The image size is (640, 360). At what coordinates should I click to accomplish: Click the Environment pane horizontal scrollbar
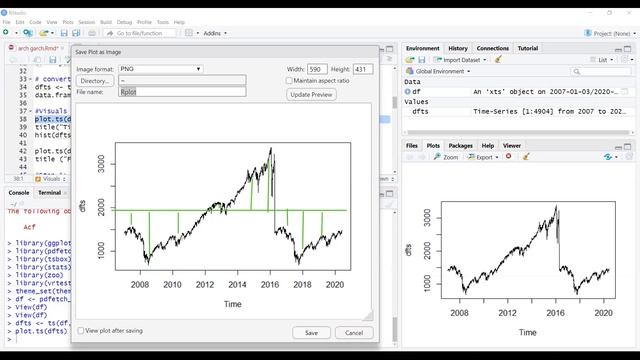click(518, 132)
